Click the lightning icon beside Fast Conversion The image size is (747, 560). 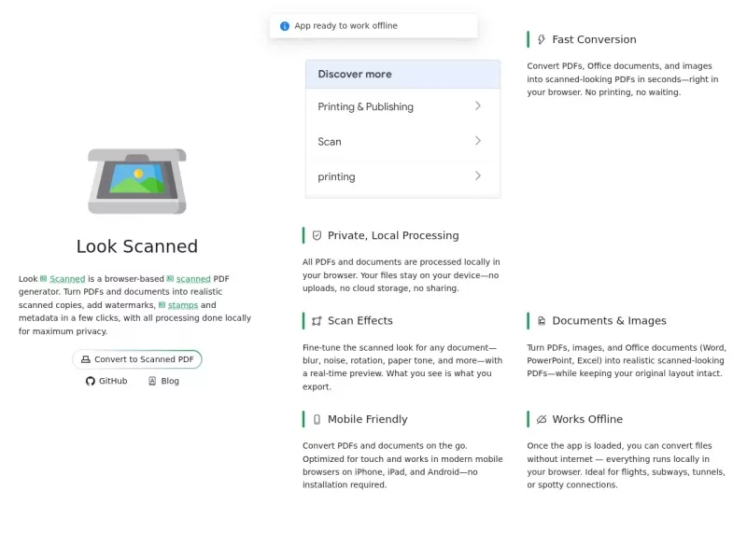542,39
